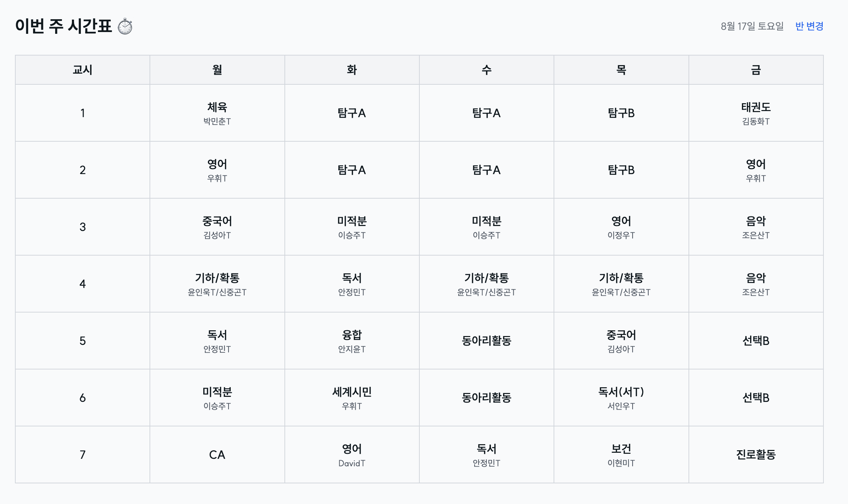Click the 영어 DavidT class cell
The image size is (848, 504).
pyautogui.click(x=352, y=455)
